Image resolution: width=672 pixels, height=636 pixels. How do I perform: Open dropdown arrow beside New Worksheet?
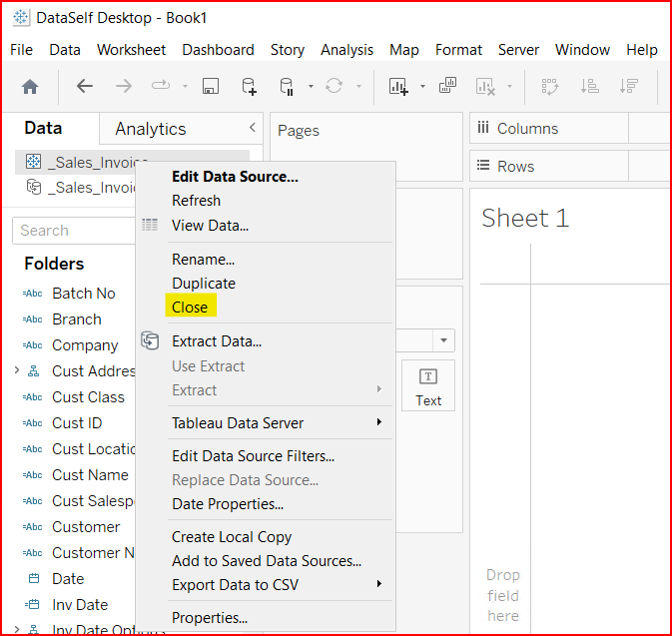point(422,87)
